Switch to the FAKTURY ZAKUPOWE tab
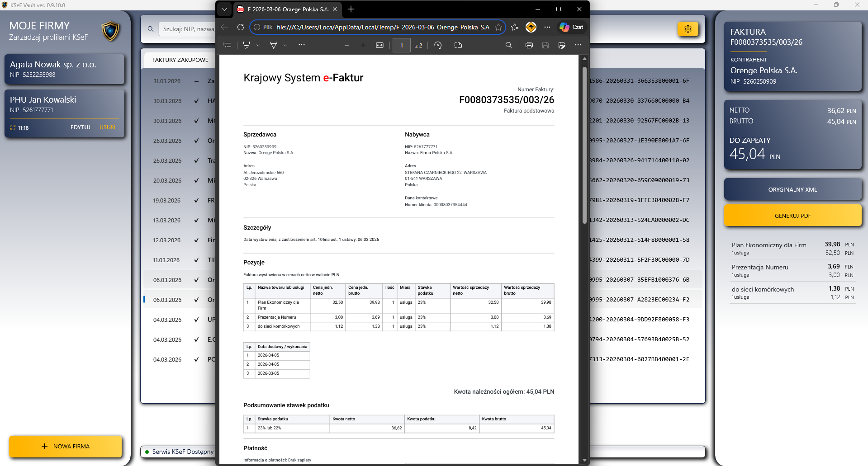 [180, 60]
